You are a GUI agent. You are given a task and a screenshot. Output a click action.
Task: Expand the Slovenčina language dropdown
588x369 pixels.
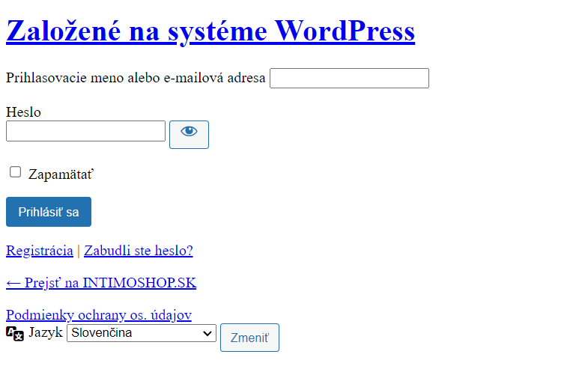(142, 333)
